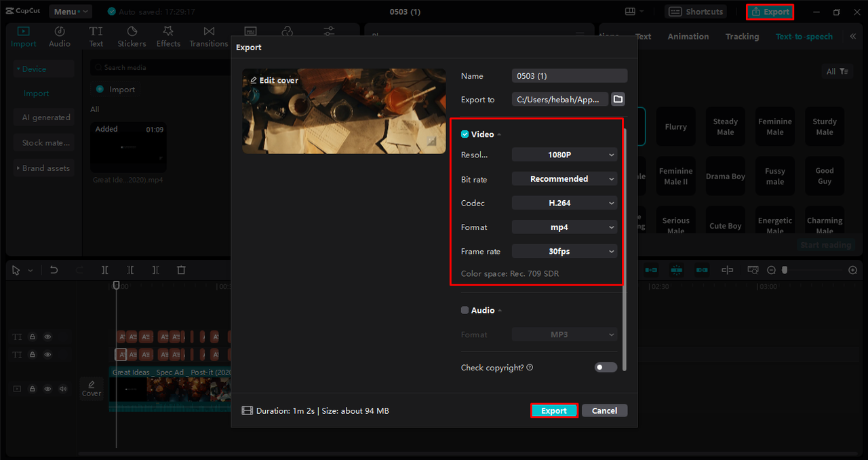Select the imported video thumbnail marked Added

tap(129, 147)
